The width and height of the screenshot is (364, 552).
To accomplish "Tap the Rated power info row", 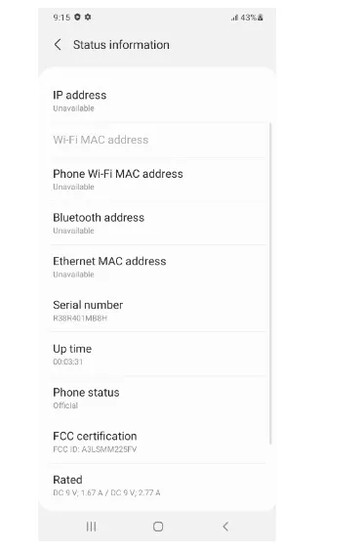I will [x=157, y=485].
